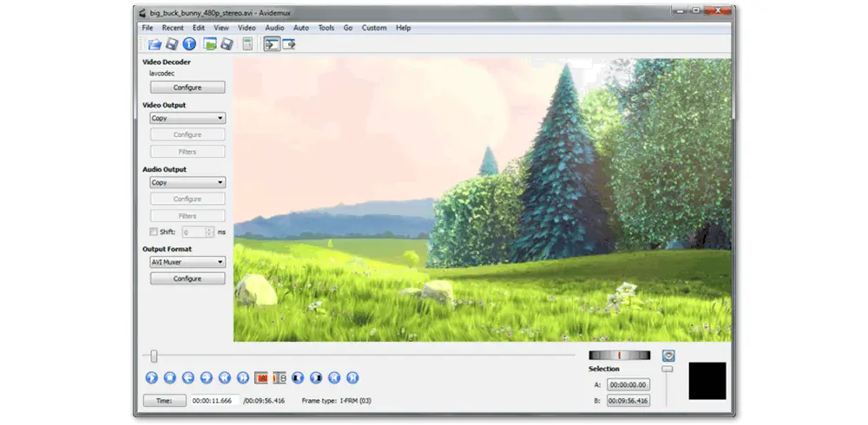Click Filters under Video Output

(187, 152)
